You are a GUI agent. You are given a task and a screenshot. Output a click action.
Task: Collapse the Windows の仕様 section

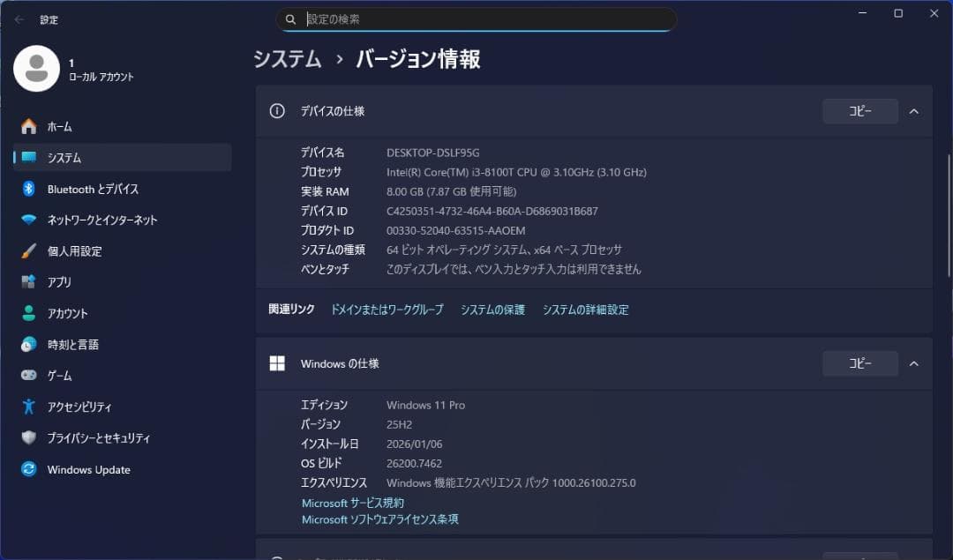point(912,363)
